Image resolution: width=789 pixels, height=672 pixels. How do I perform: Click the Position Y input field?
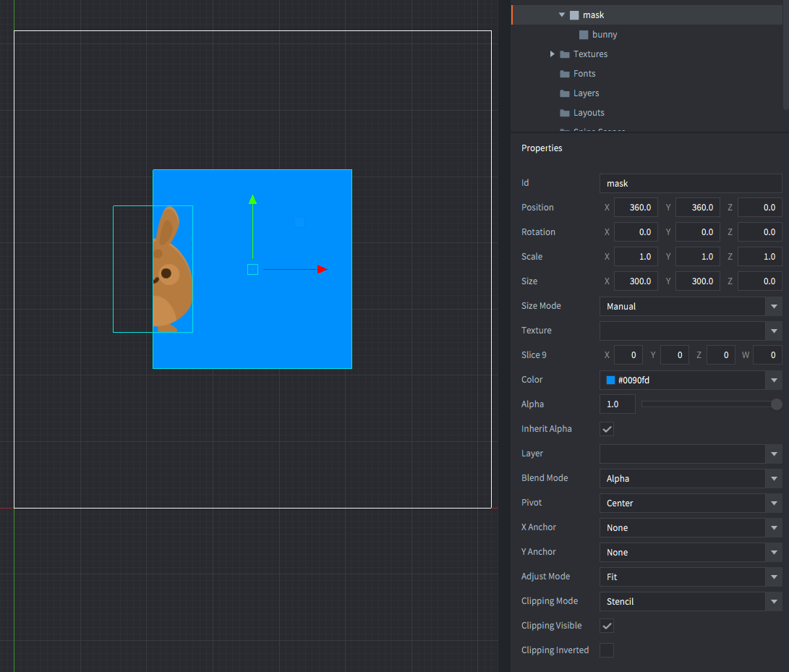[x=698, y=208]
